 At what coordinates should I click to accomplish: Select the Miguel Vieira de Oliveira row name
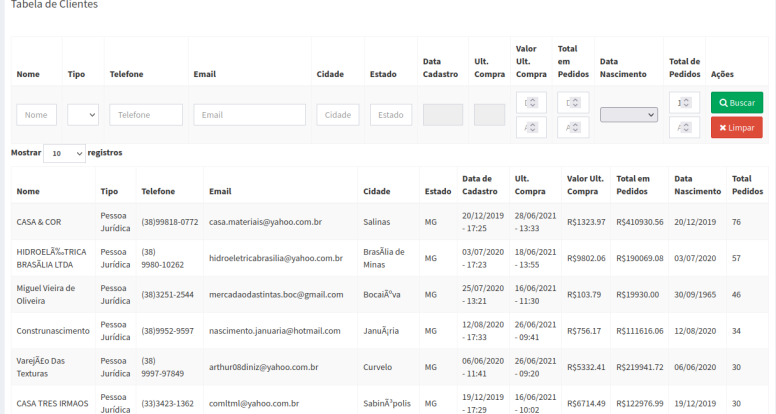(46, 294)
